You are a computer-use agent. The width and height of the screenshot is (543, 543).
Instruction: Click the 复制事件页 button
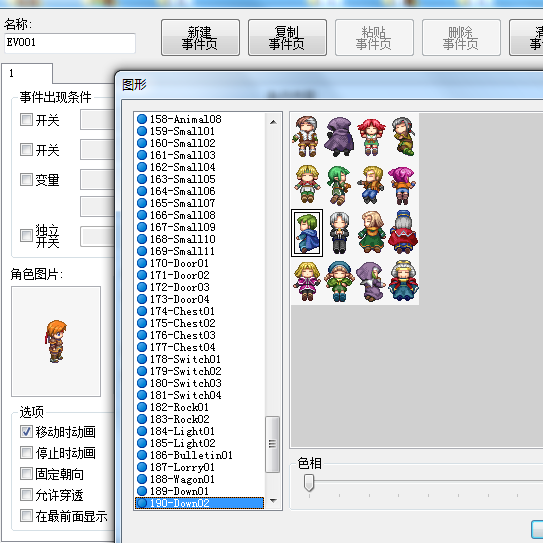click(287, 37)
